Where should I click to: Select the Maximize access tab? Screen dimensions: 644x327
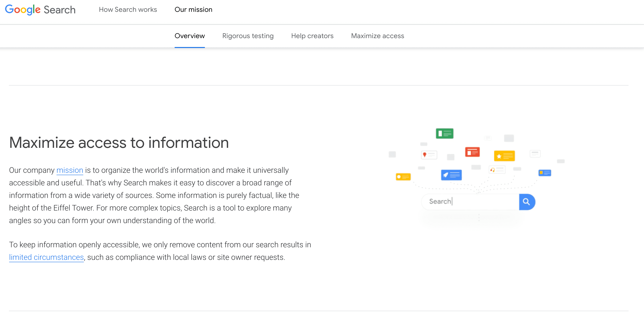377,36
